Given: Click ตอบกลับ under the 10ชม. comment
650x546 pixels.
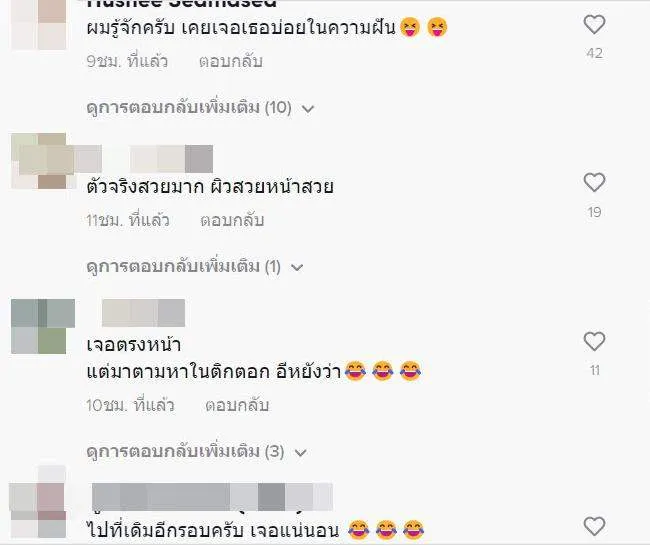Looking at the screenshot, I should click(237, 405).
